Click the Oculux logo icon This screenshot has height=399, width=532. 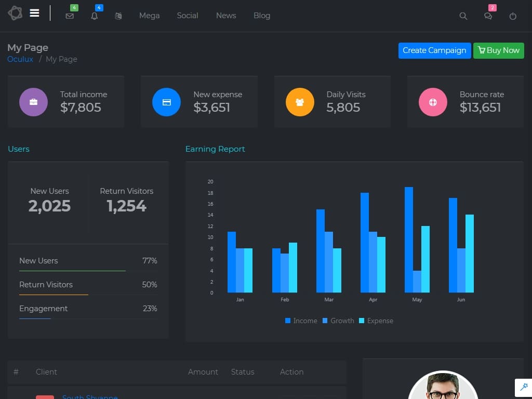(15, 13)
